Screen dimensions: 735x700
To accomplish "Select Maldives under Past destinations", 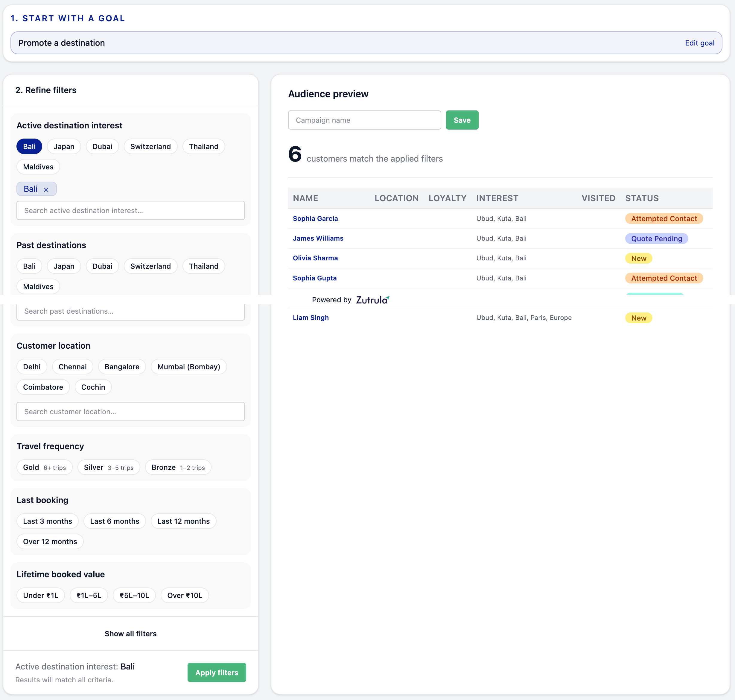I will coord(38,287).
